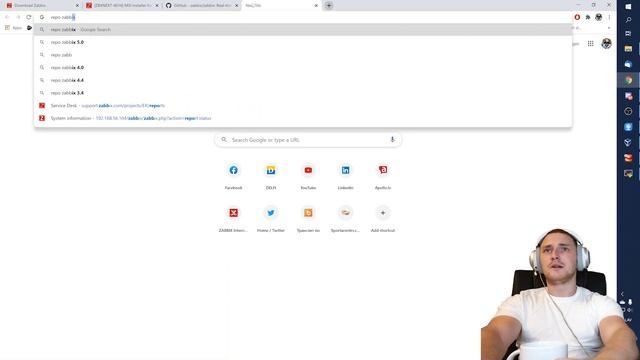Open the Sportacentrs shortcut
Image resolution: width=640 pixels, height=360 pixels.
pos(346,219)
